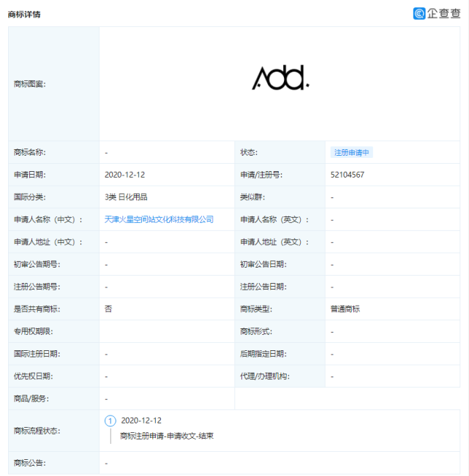This screenshot has width=469, height=476.
Task: Click the 优先权日期 label
Action: pos(34,377)
